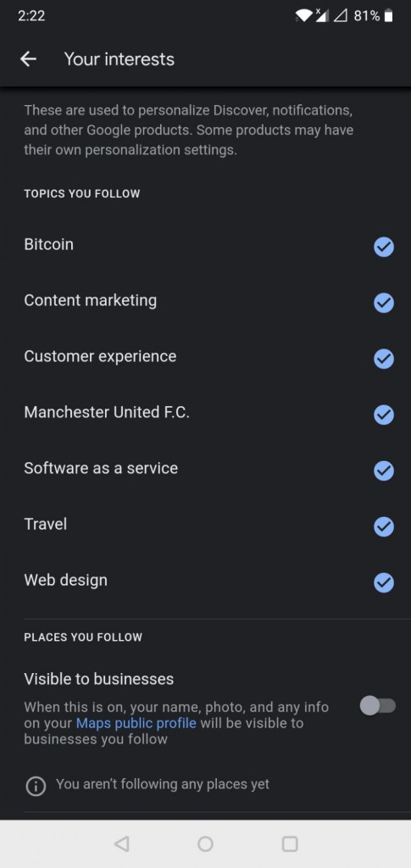Tap the Your interests page title
Image resolution: width=411 pixels, height=868 pixels.
[119, 59]
